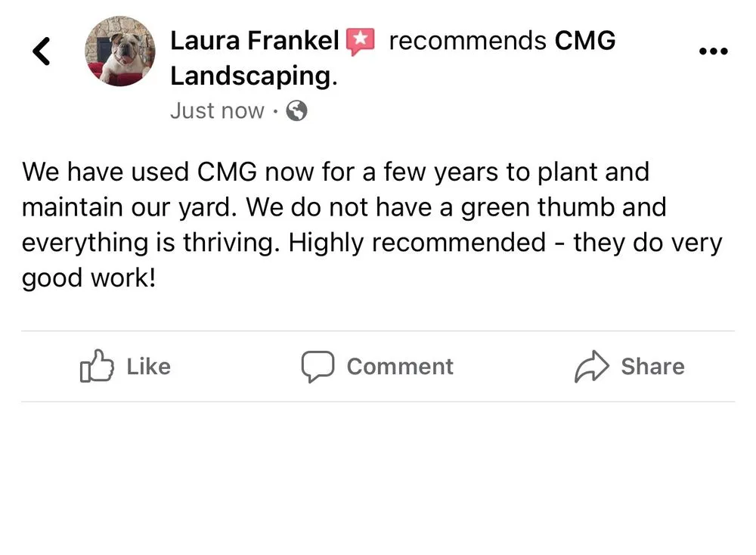Tap the speech bubble Comment icon
This screenshot has height=555, width=756.
click(x=318, y=366)
